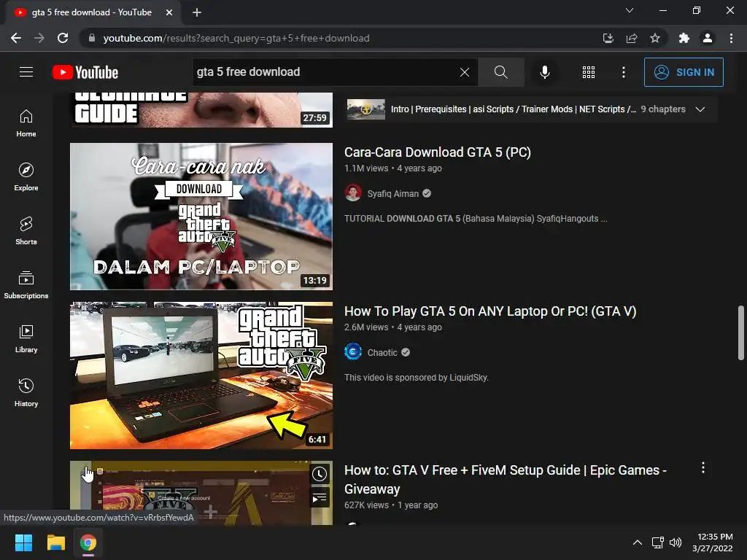The width and height of the screenshot is (747, 560).
Task: Open action menu for FiveM Setup video
Action: coord(703,467)
